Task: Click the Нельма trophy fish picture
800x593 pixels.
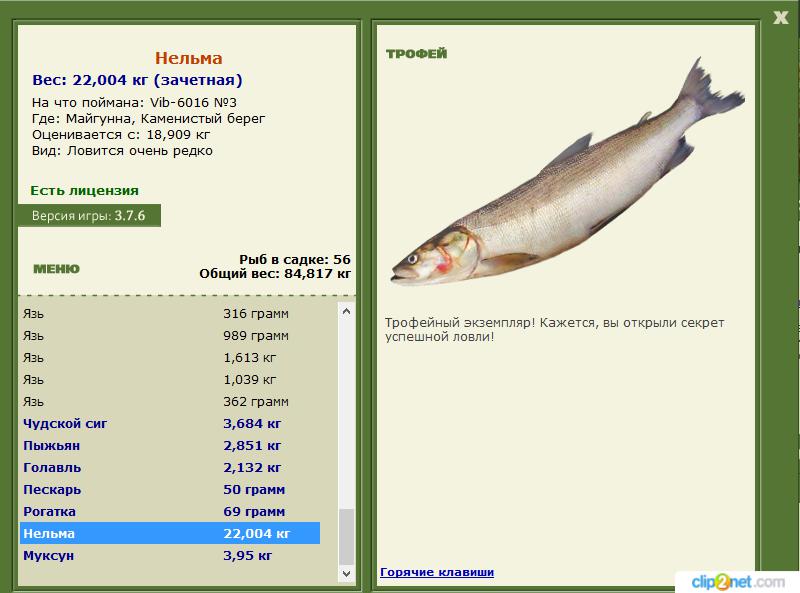Action: (567, 171)
